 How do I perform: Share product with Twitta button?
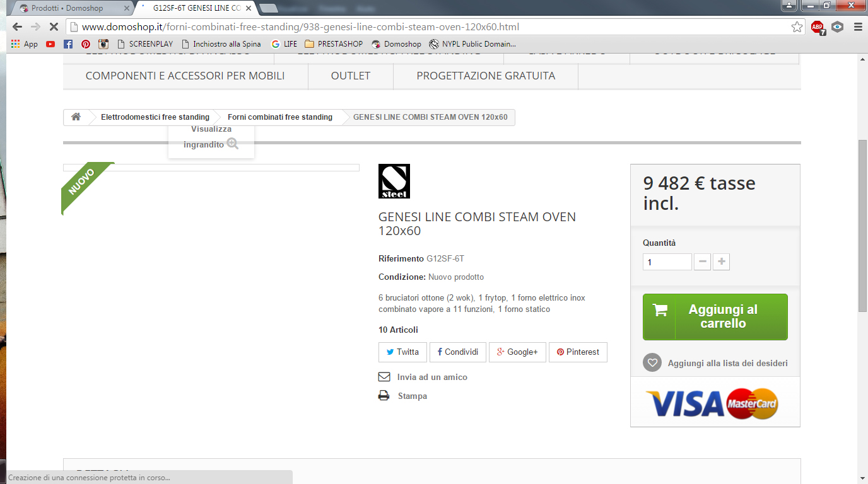[x=402, y=352]
